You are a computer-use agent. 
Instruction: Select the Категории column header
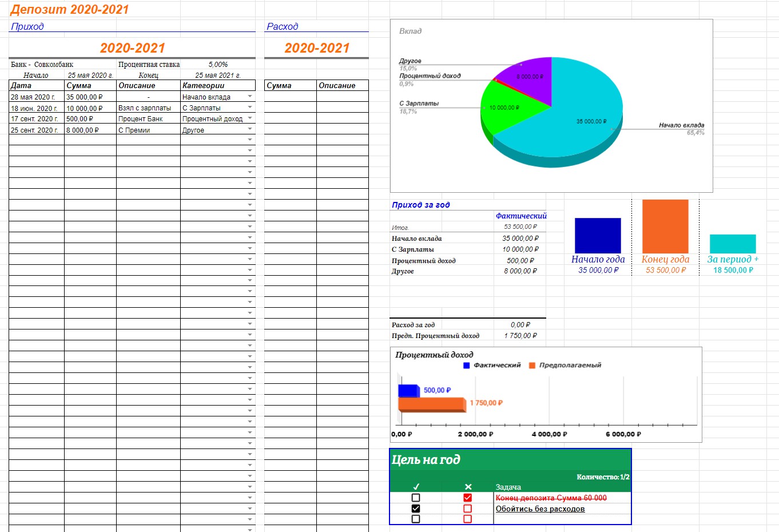[x=218, y=85]
